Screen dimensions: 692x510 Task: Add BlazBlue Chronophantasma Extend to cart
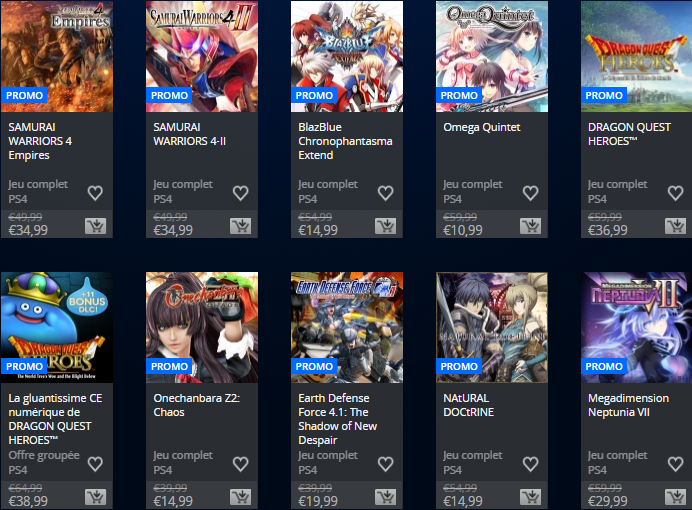tap(385, 226)
